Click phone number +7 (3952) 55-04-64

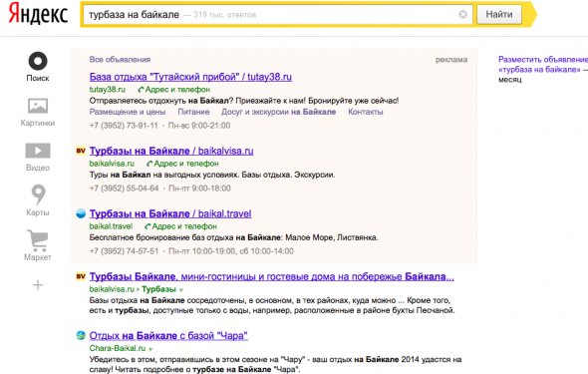pos(125,188)
